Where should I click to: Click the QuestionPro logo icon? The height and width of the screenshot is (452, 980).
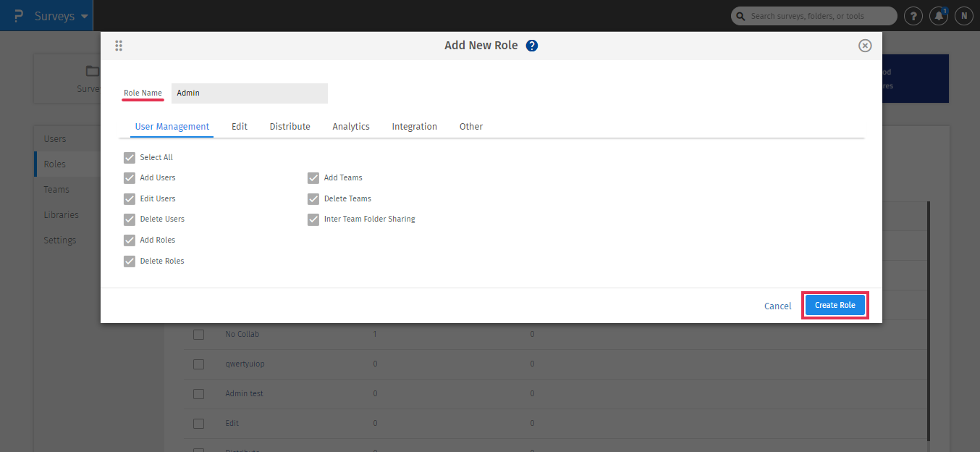19,16
